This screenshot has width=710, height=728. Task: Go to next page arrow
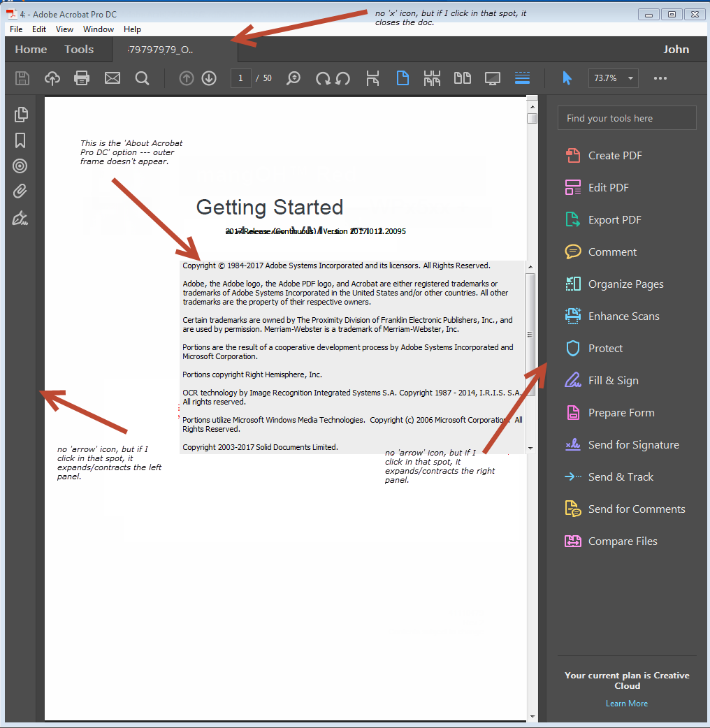tap(209, 78)
